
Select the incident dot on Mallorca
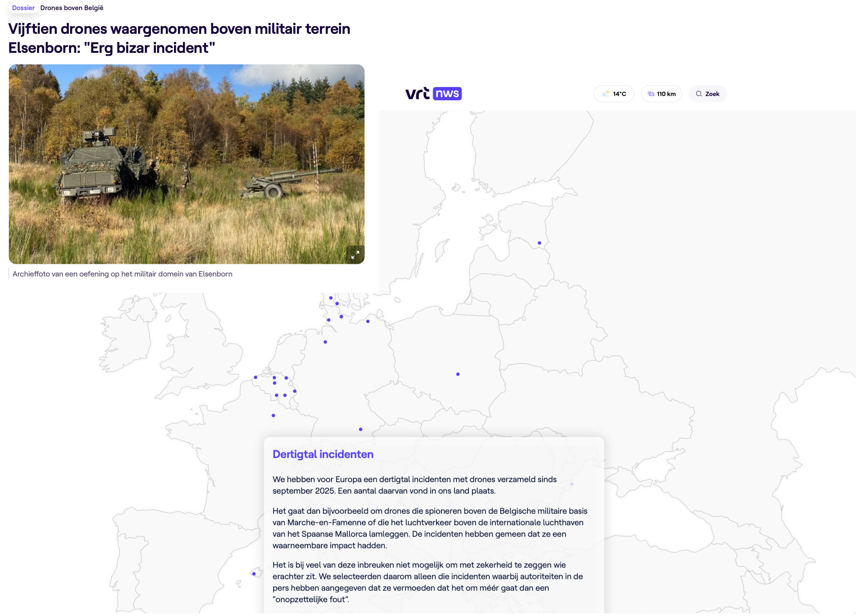(254, 574)
